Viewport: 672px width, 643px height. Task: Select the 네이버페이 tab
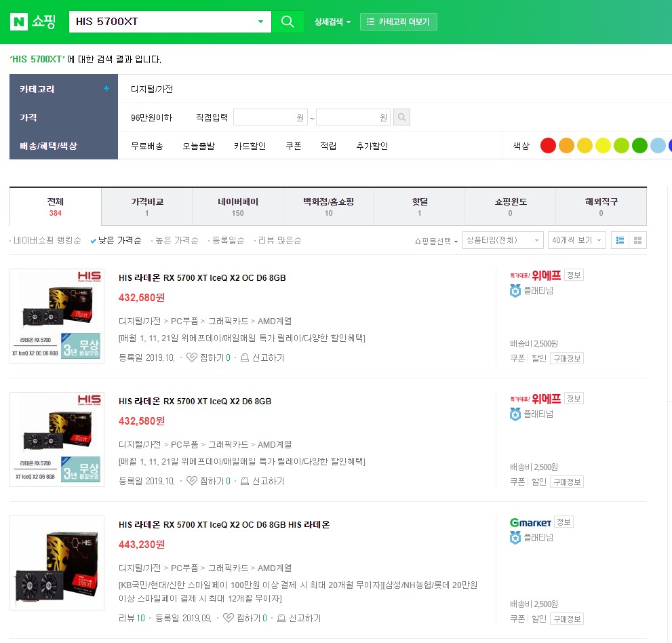[x=238, y=207]
